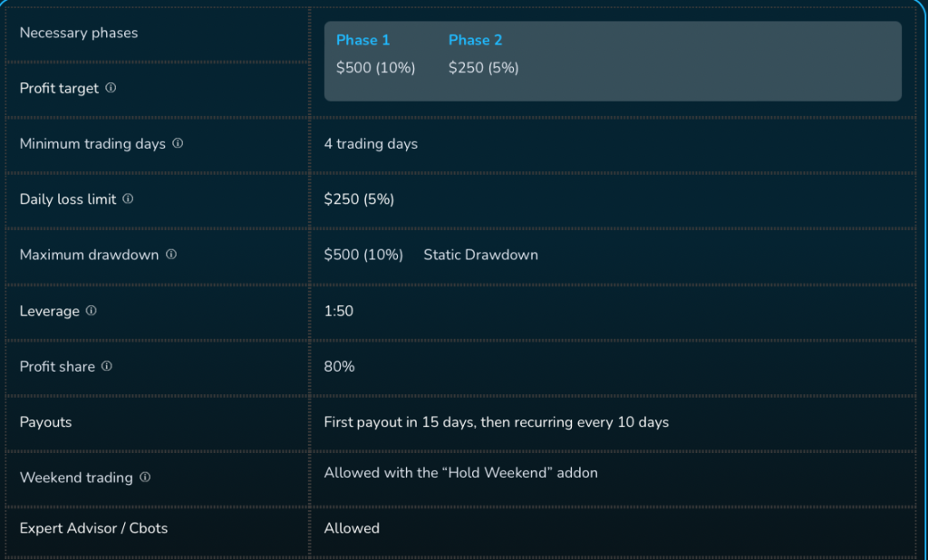The width and height of the screenshot is (928, 560).
Task: Show info for Maximum drawdown via its icon
Action: [171, 255]
